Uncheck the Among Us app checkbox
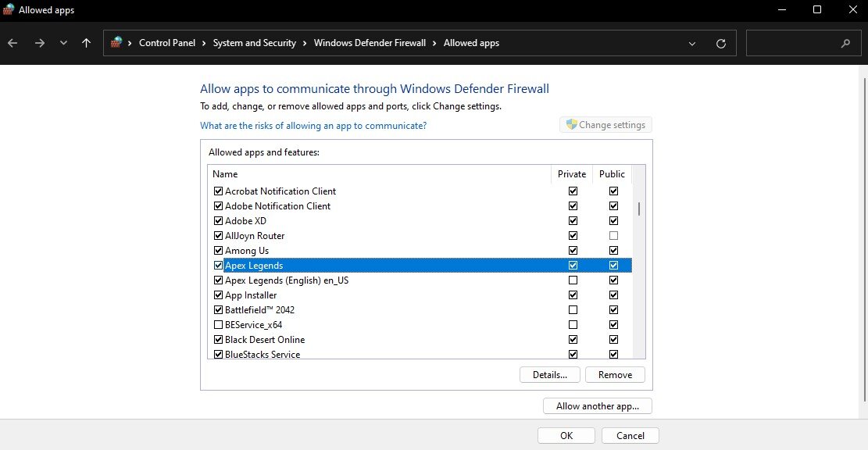 218,251
